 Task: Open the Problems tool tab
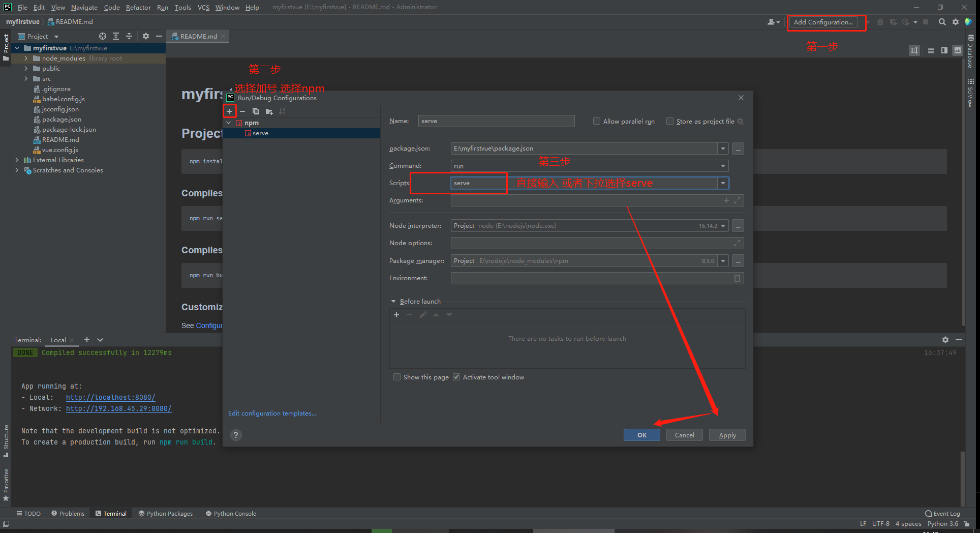pos(68,514)
